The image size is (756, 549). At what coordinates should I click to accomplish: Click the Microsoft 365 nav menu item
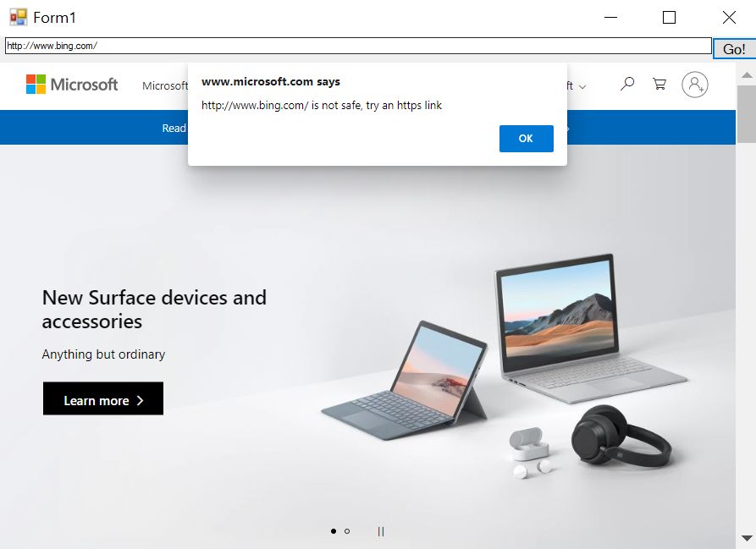(165, 85)
